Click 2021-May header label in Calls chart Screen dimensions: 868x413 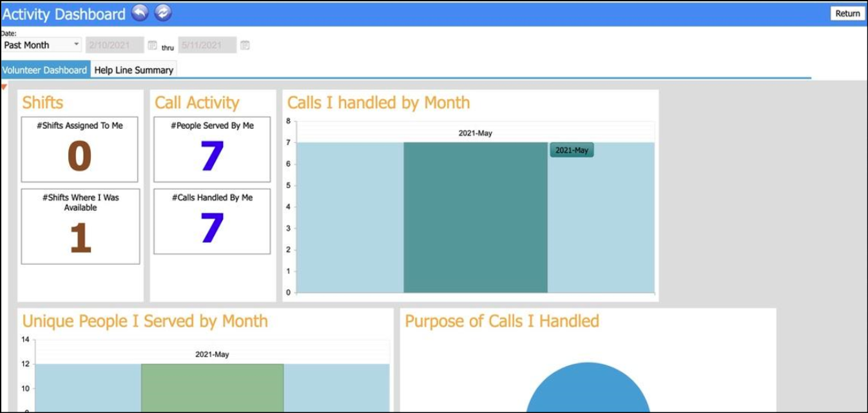[476, 133]
